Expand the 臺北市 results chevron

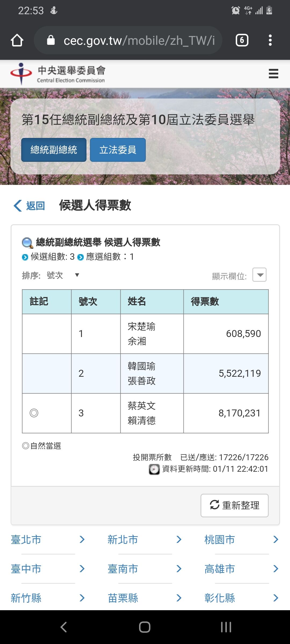click(x=82, y=540)
